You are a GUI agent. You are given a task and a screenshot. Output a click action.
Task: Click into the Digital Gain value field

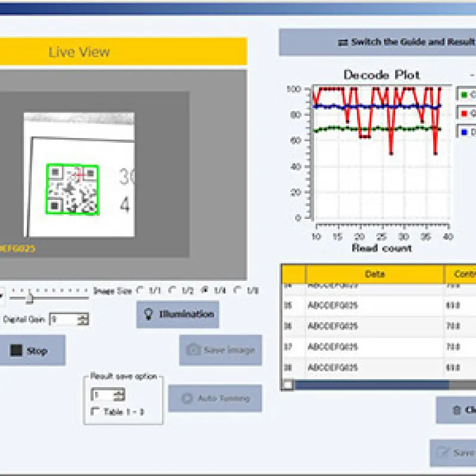(x=64, y=320)
